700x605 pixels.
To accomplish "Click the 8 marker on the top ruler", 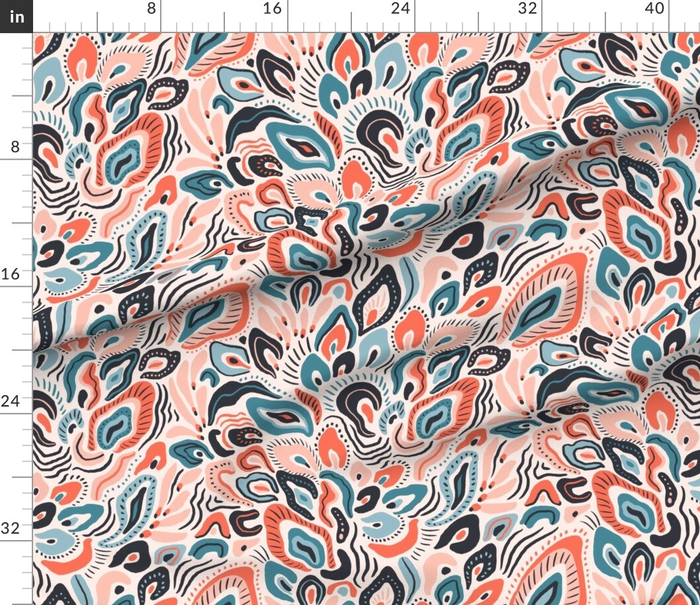I will pyautogui.click(x=152, y=9).
